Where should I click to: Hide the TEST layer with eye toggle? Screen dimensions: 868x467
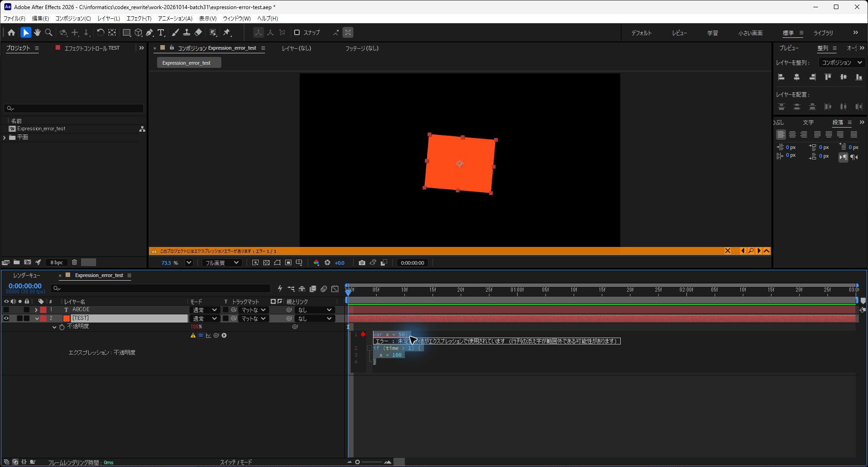(x=6, y=318)
